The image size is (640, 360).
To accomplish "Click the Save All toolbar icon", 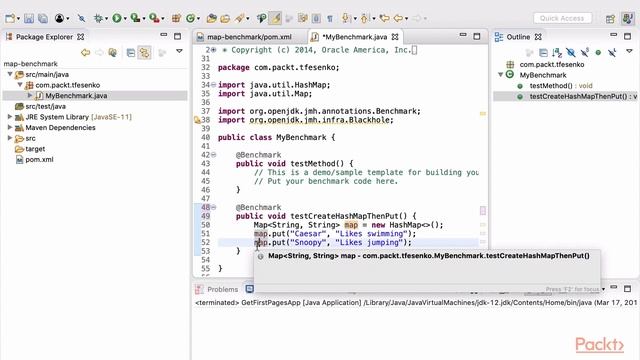I will pyautogui.click(x=43, y=18).
